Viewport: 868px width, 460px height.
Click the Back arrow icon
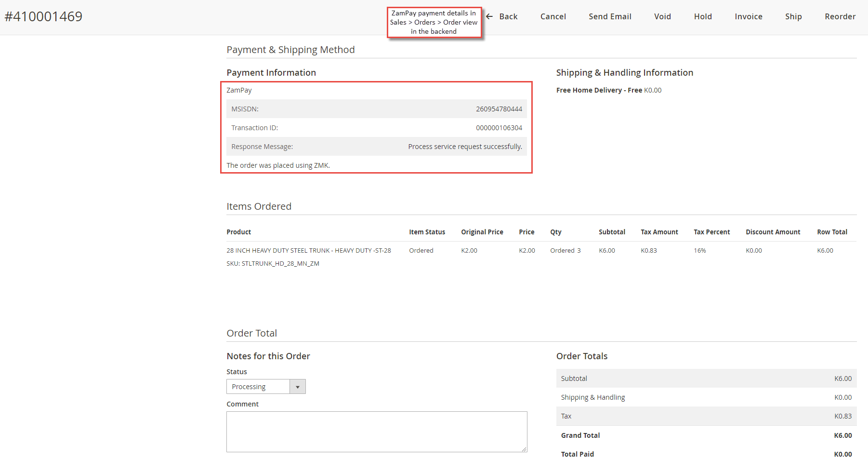pyautogui.click(x=489, y=16)
